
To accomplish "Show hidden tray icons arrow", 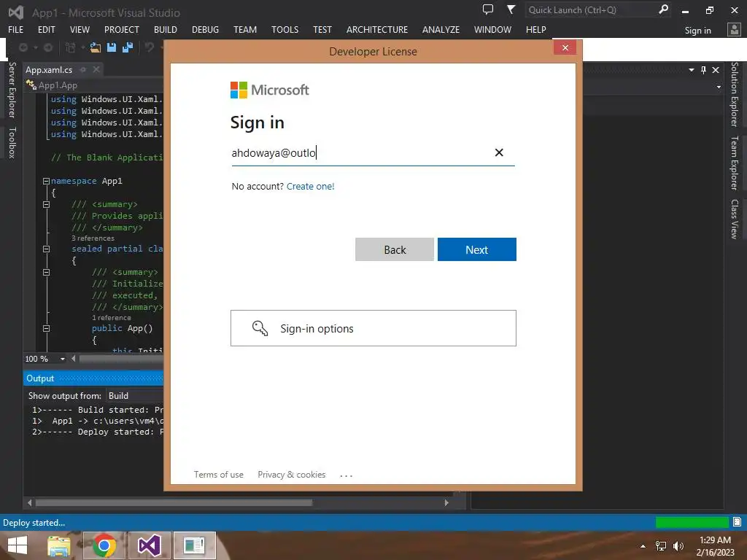I will click(x=643, y=546).
